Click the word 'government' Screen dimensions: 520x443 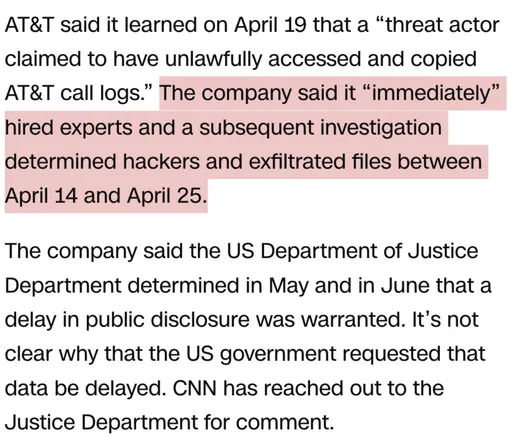click(x=278, y=355)
